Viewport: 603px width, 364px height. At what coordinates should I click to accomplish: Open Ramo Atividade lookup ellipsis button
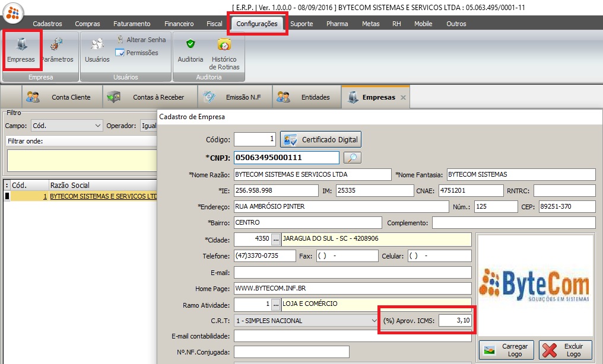pyautogui.click(x=275, y=304)
